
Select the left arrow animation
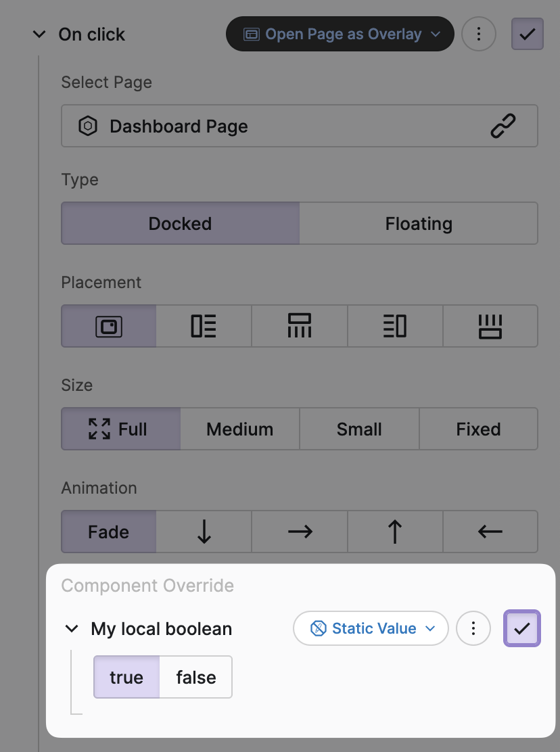(x=490, y=532)
